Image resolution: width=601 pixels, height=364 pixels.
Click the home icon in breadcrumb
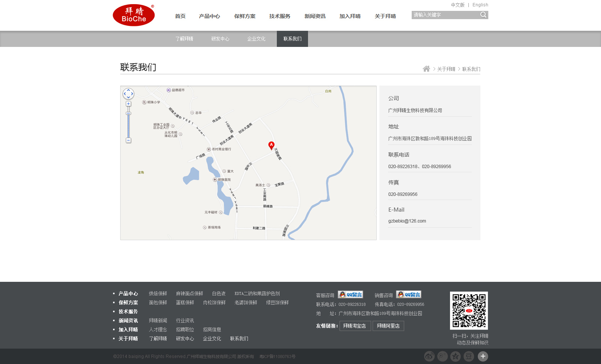(x=426, y=69)
